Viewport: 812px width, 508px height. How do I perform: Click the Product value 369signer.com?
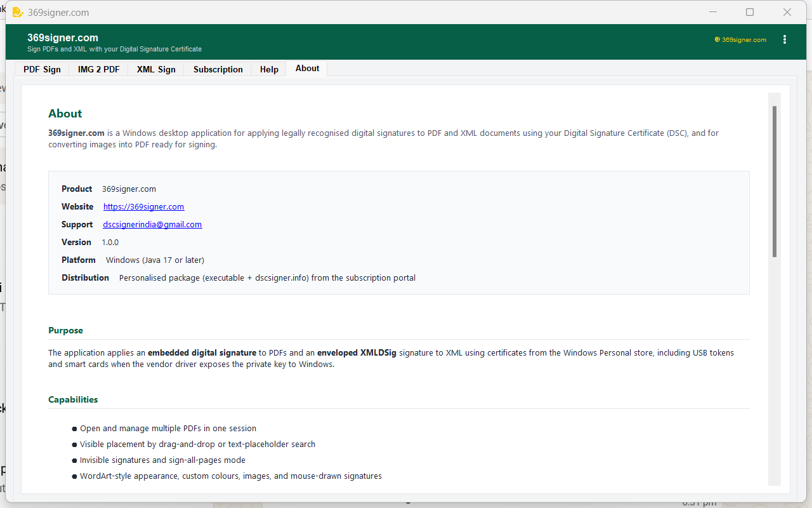(129, 189)
